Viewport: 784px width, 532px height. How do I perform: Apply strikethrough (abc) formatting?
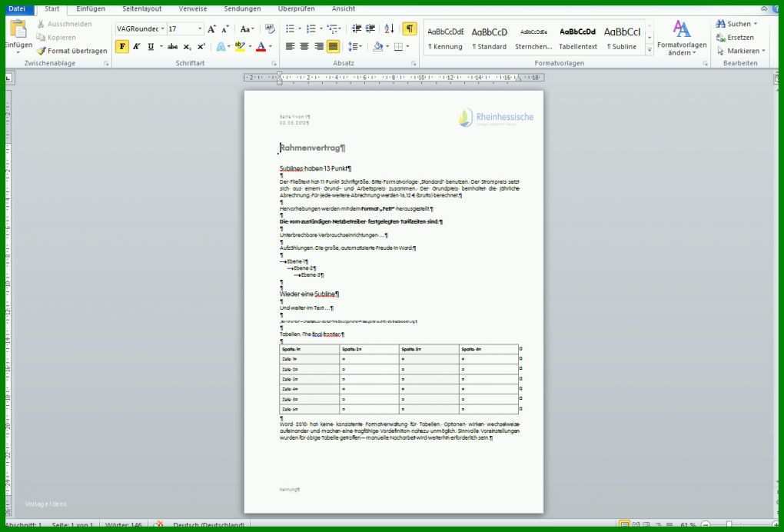[172, 46]
